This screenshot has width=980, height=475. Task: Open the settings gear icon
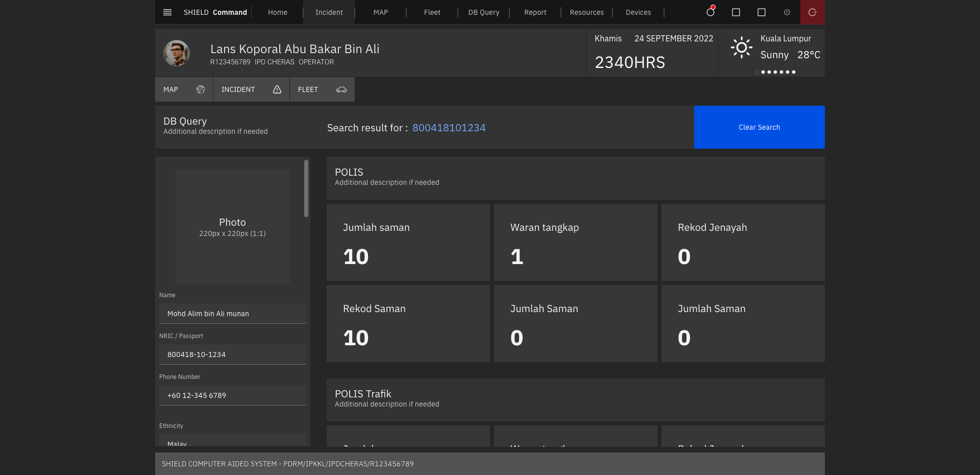tap(787, 12)
